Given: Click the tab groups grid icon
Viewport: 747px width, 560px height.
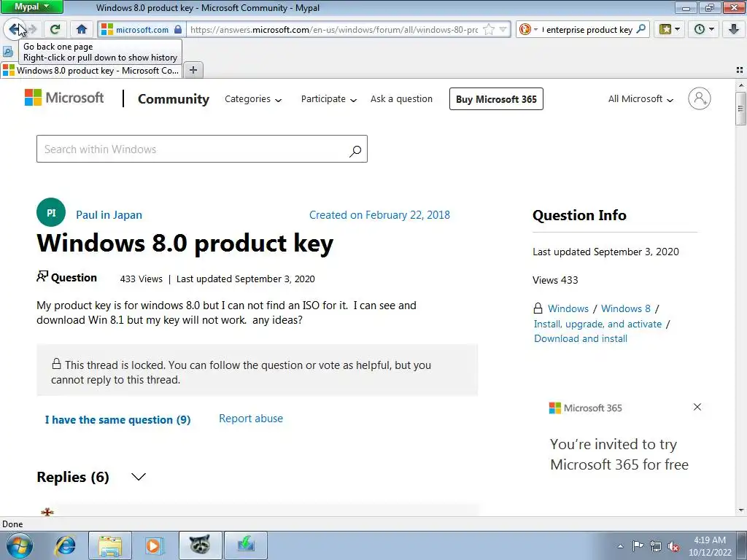Looking at the screenshot, I should (740, 70).
